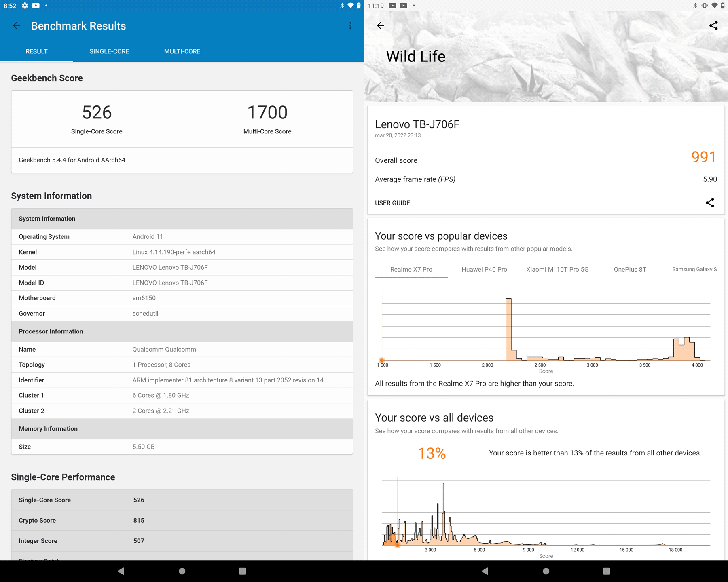Viewport: 728px width, 582px height.
Task: Open the USER GUIDE link
Action: click(392, 203)
